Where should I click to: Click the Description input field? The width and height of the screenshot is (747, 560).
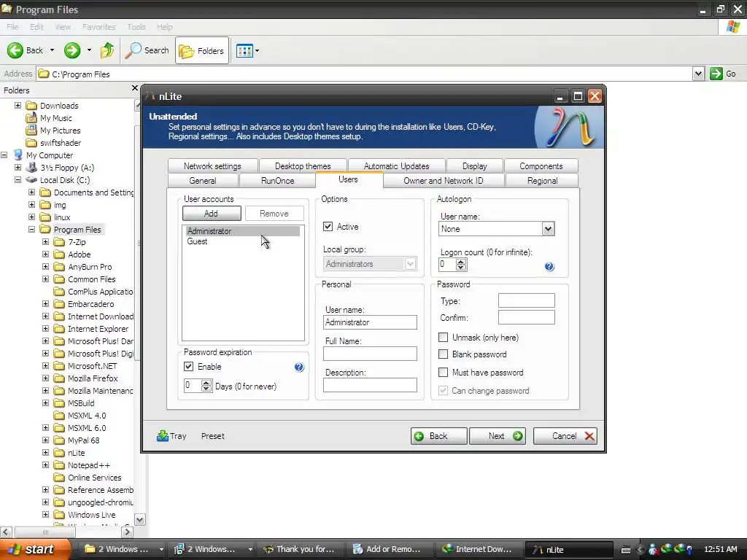coord(370,385)
